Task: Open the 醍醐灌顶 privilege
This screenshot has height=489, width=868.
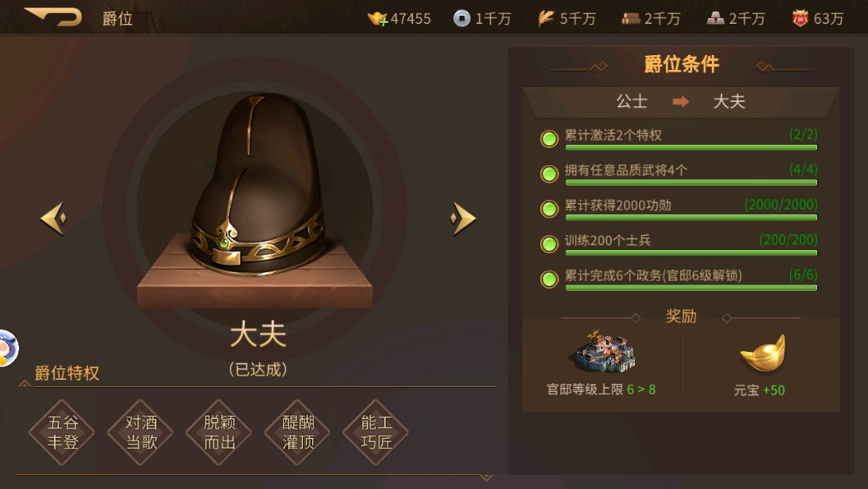Action: (298, 432)
